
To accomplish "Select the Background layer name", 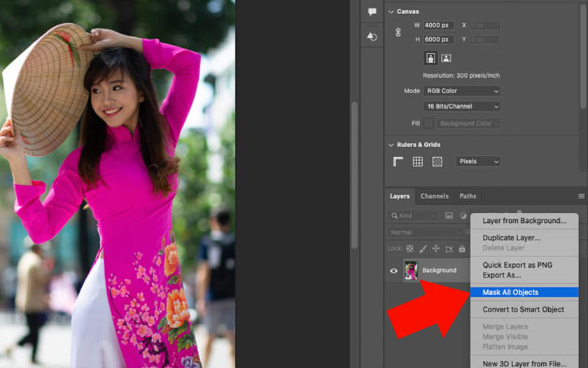I will 439,271.
